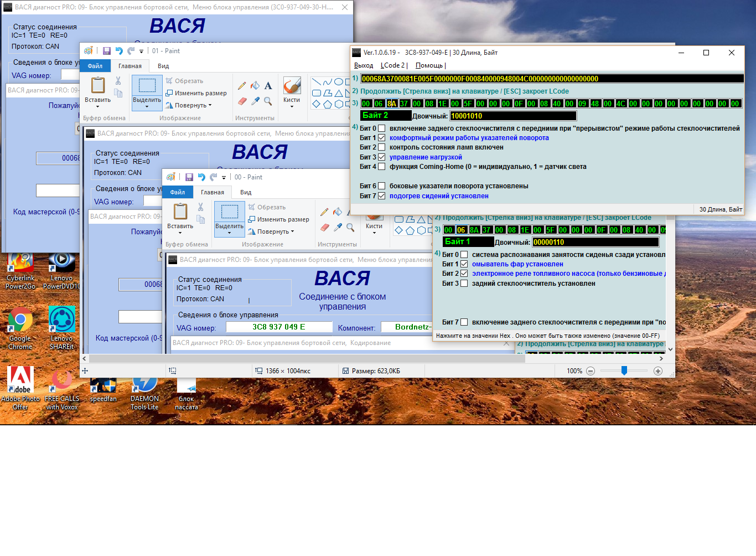756x556 pixels.
Task: Click the Выход menu button in LCode
Action: (x=364, y=65)
